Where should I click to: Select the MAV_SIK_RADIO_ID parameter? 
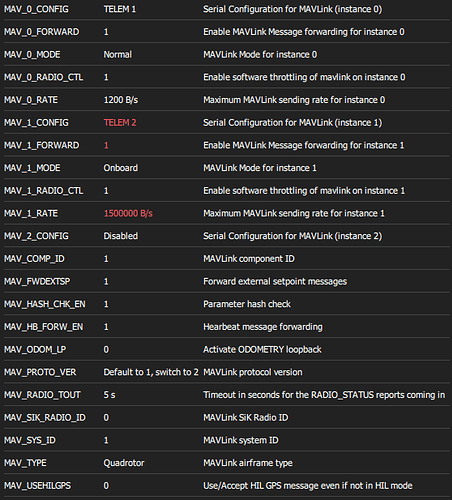click(45, 417)
